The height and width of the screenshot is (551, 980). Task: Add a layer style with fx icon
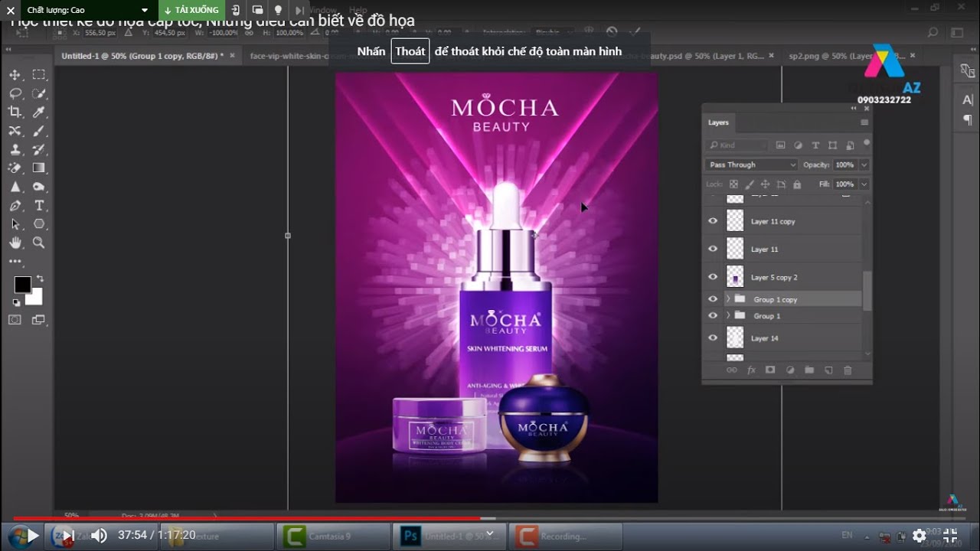point(751,370)
